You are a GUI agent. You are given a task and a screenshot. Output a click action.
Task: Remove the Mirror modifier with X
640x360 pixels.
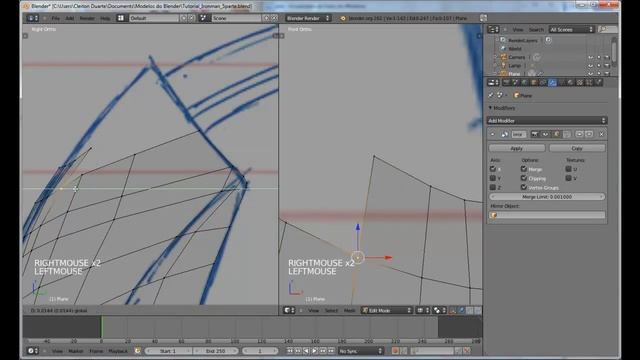[x=602, y=134]
